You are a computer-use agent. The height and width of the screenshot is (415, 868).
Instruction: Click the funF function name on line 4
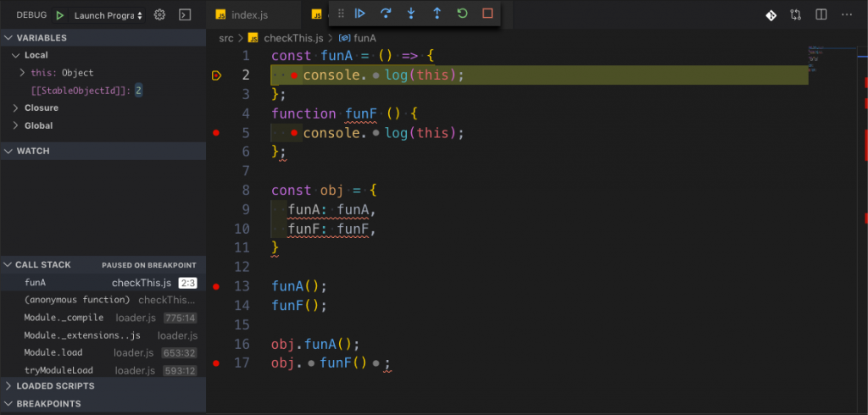pyautogui.click(x=361, y=114)
